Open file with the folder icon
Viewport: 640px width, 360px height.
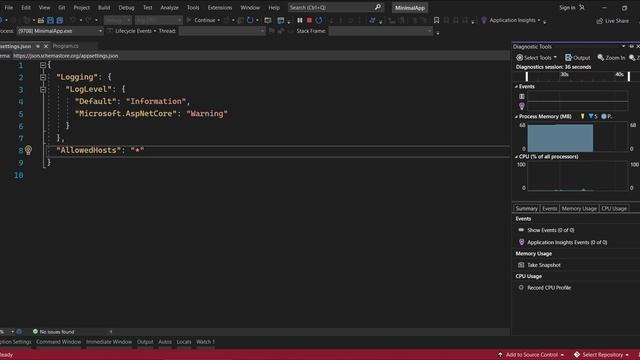pyautogui.click(x=41, y=20)
